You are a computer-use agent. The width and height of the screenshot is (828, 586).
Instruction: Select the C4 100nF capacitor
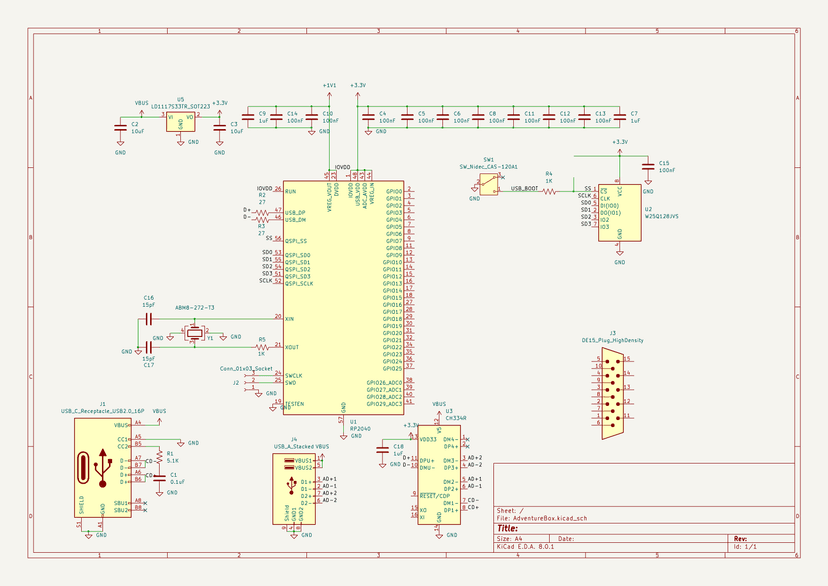[x=369, y=117]
